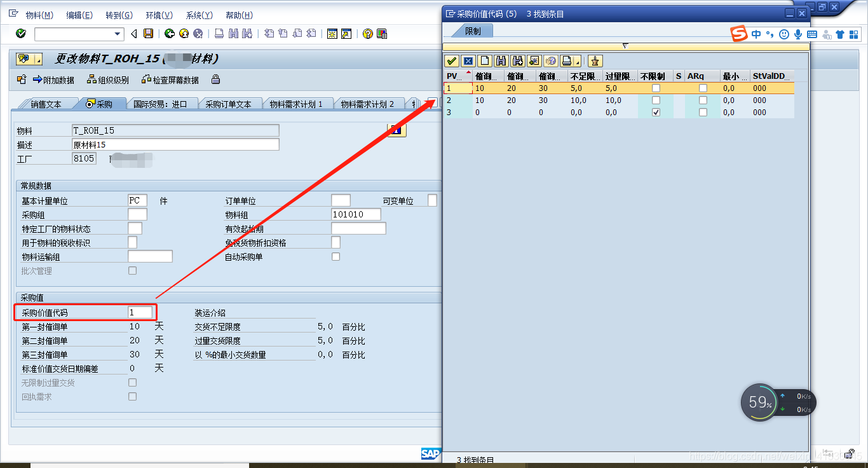Image resolution: width=868 pixels, height=468 pixels.
Task: Open the popup print icon dropdown arrow
Action: pos(577,61)
